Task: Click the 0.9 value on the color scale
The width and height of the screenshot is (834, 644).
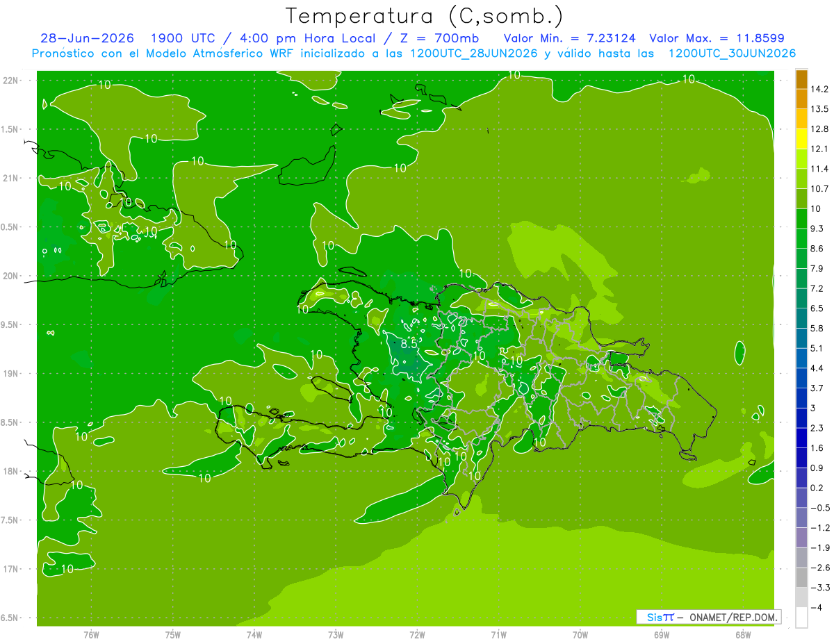Action: click(x=817, y=468)
